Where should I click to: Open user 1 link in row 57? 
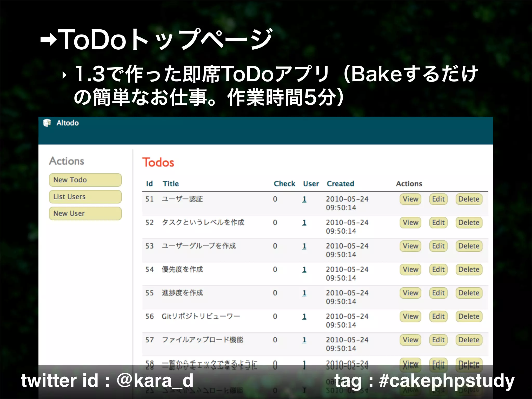[304, 340]
